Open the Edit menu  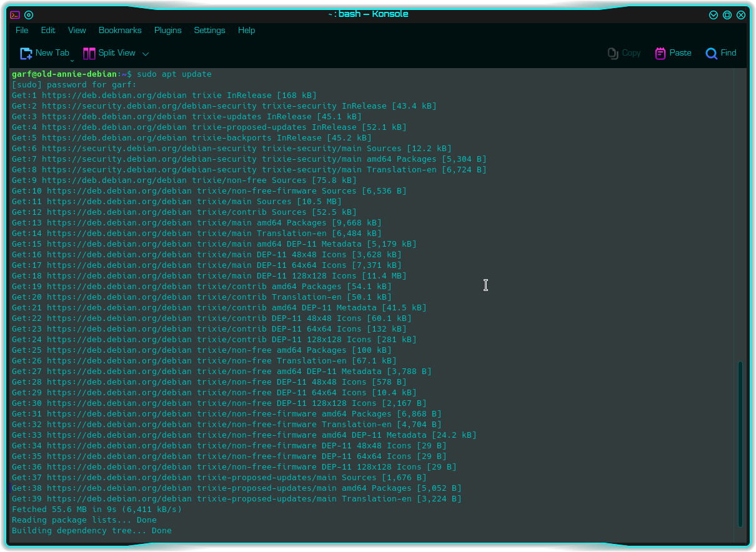[x=48, y=30]
